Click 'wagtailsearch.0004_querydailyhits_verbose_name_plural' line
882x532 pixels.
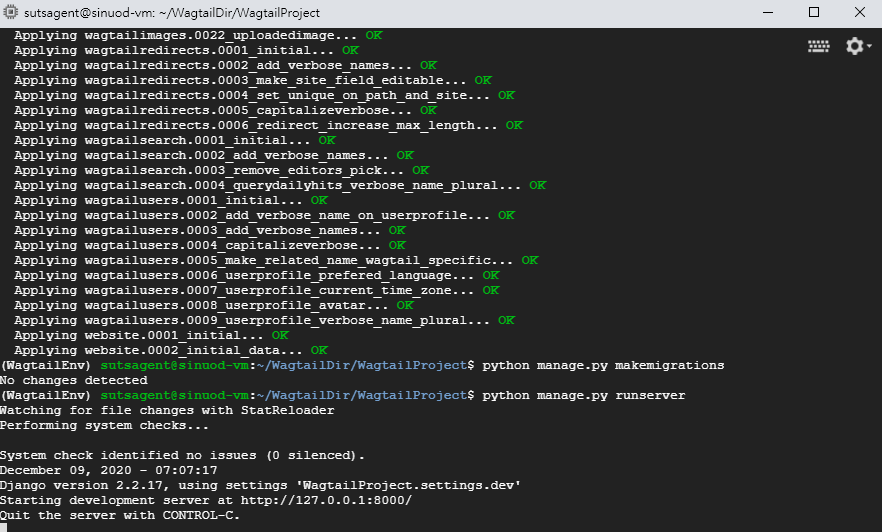coord(280,185)
